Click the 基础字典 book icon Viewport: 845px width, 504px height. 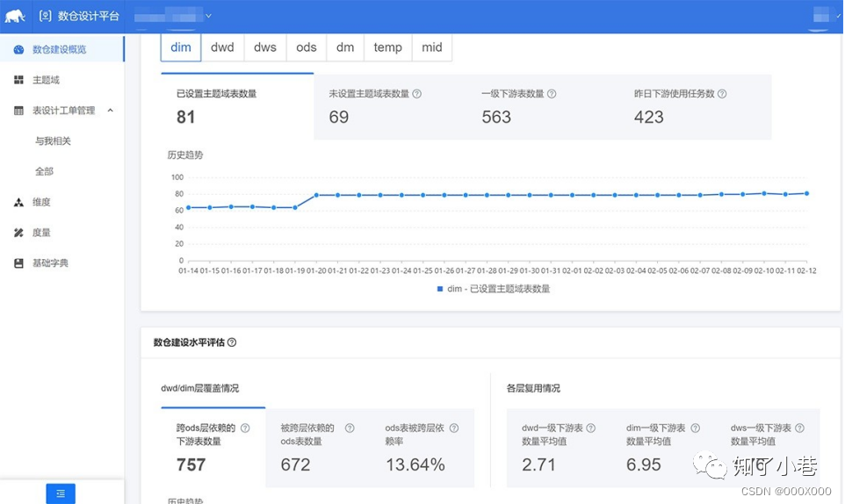point(18,263)
